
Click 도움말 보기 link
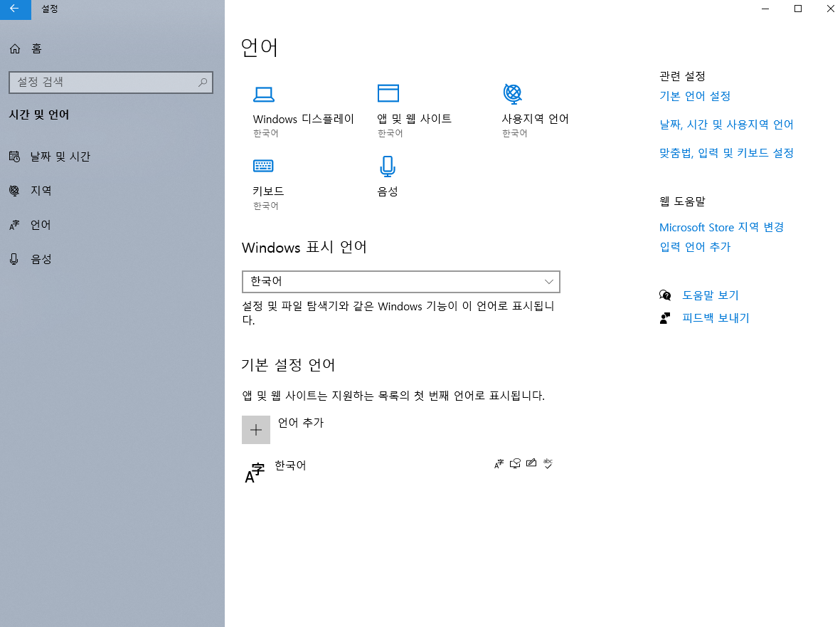click(711, 295)
